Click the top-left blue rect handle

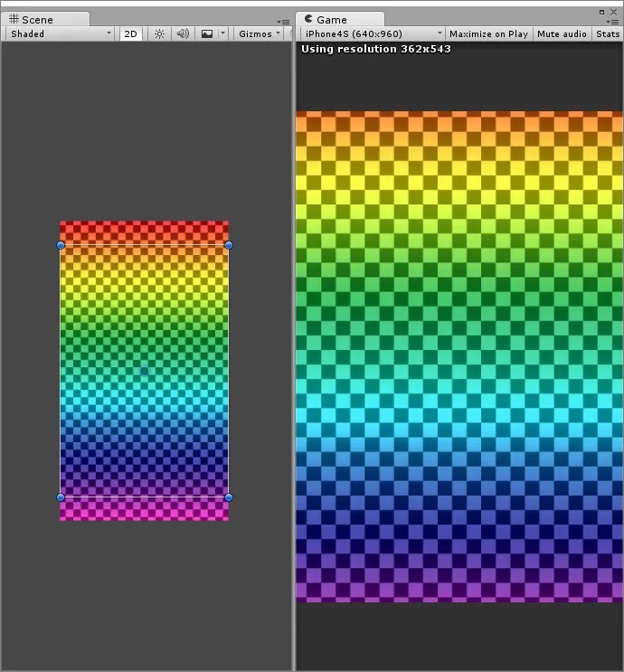61,245
